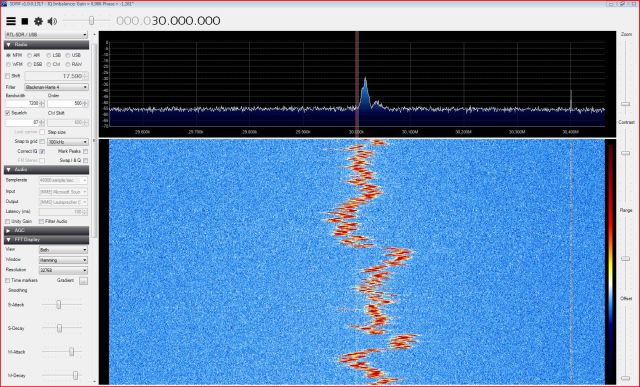The height and width of the screenshot is (387, 640).
Task: Mute audio with the speaker icon
Action: pyautogui.click(x=52, y=21)
